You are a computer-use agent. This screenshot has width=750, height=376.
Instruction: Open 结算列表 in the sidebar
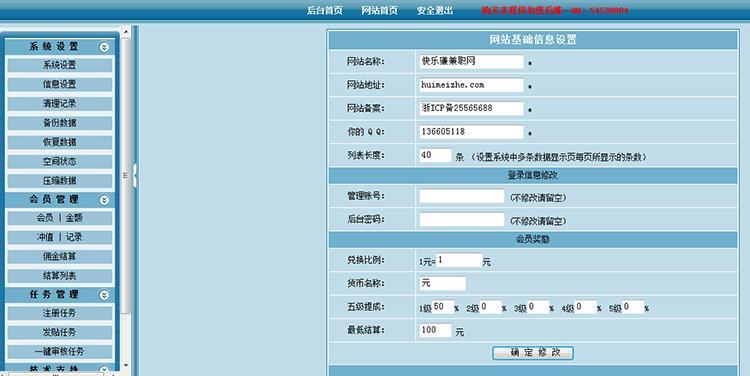point(60,276)
